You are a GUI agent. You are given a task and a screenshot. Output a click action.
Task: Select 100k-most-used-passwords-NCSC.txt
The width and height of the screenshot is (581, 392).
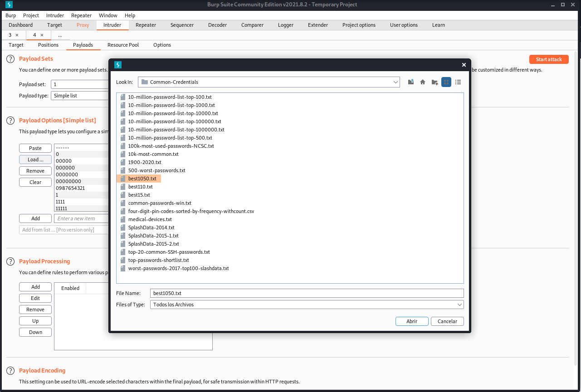171,146
